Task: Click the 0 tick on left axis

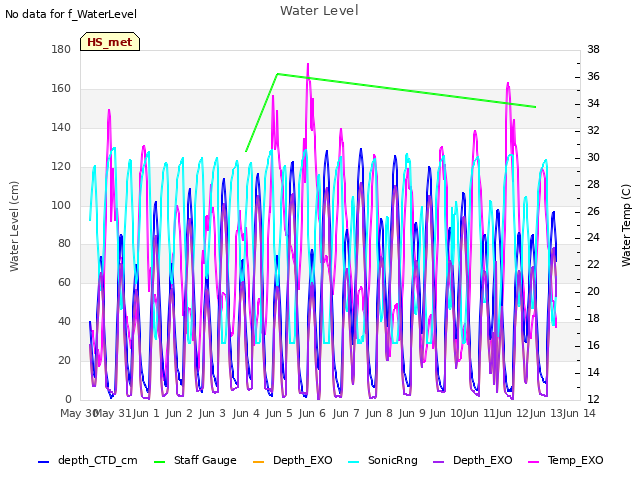Action: pyautogui.click(x=68, y=399)
